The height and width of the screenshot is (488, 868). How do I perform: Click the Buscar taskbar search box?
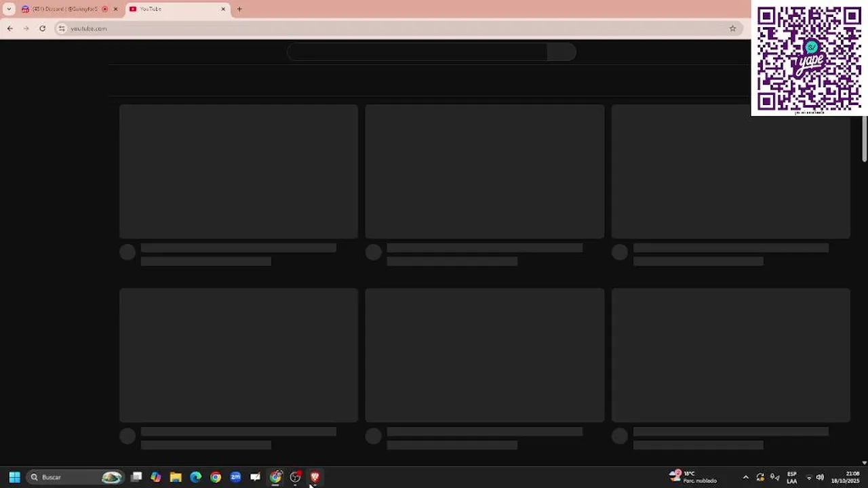click(x=75, y=477)
